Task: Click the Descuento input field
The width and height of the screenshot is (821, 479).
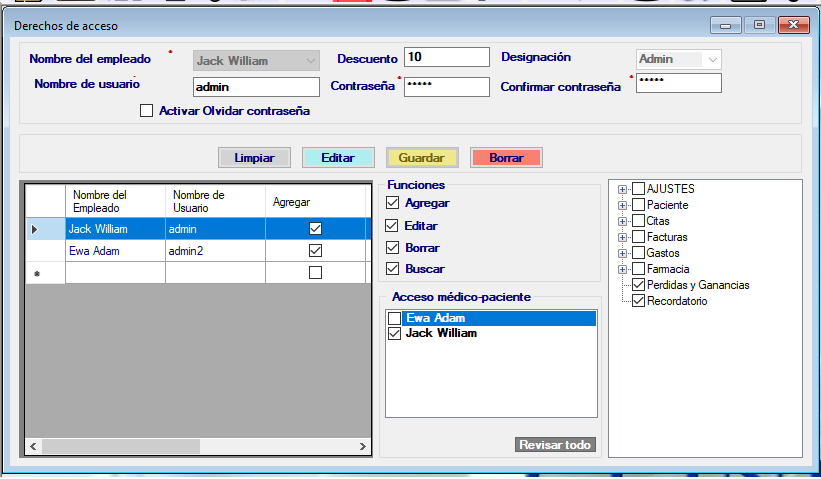Action: click(x=446, y=57)
